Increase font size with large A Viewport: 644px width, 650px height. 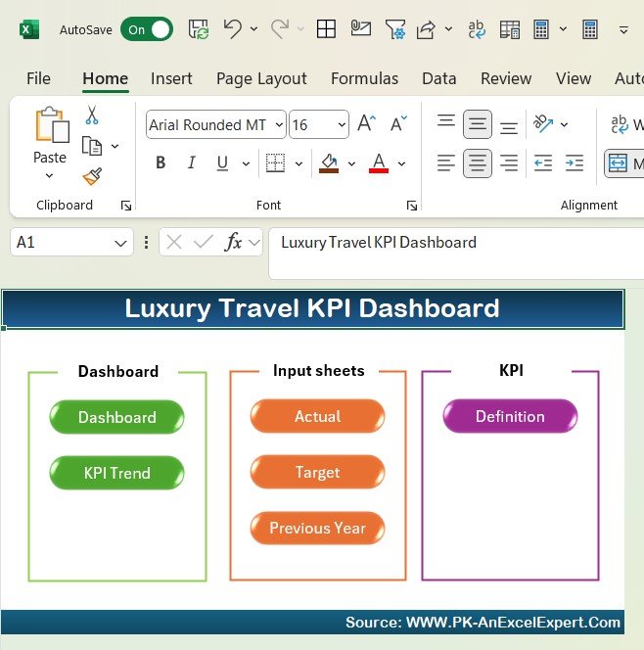(367, 123)
